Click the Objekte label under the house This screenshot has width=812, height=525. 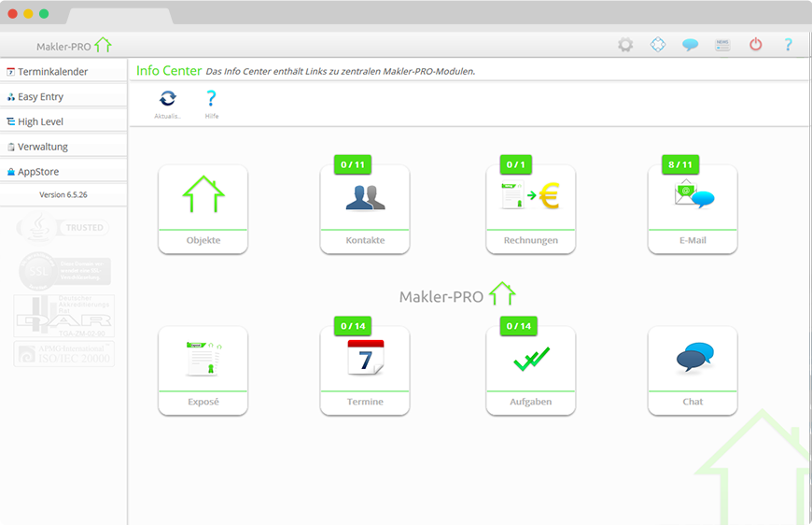pyautogui.click(x=203, y=240)
